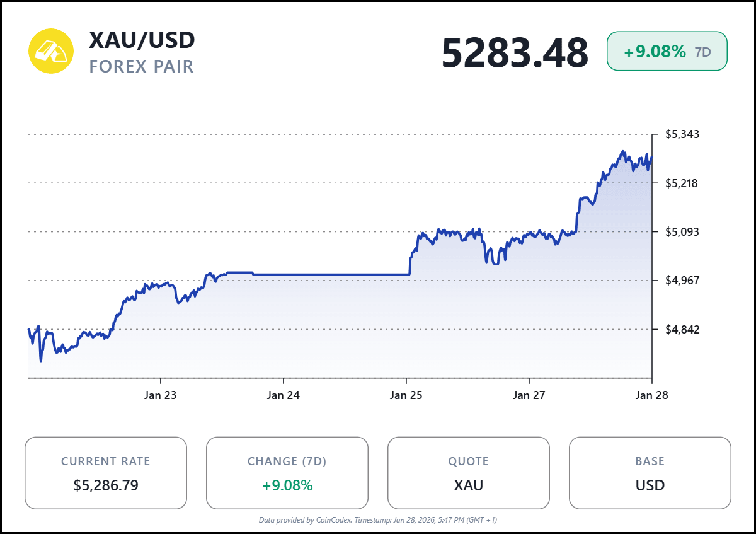
Task: Click the $5,286.79 current rate value
Action: [x=106, y=485]
